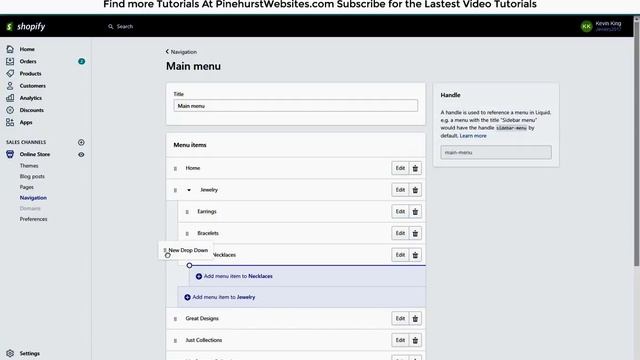Delete the Earrings menu item
This screenshot has height=360, width=640.
(415, 211)
